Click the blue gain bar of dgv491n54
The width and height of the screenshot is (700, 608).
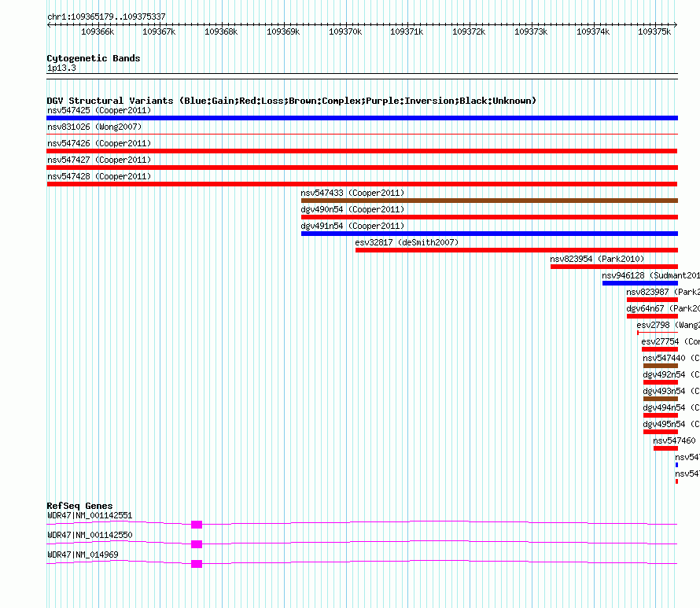(x=489, y=234)
